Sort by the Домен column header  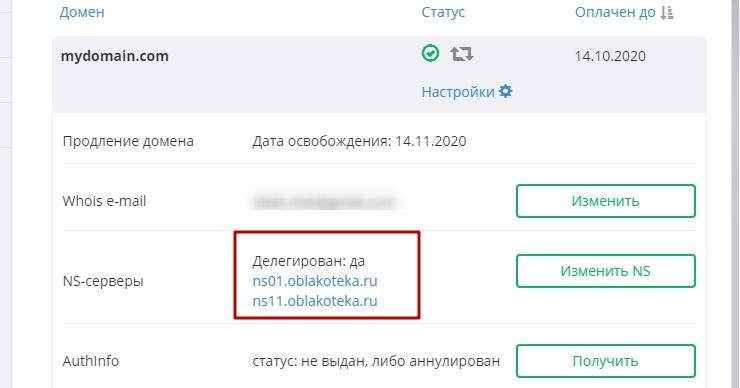[82, 12]
